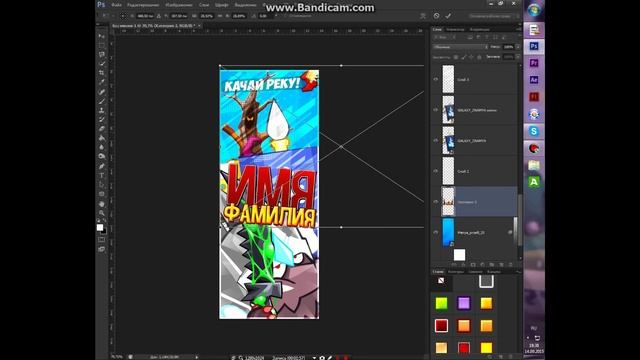Screen dimensions: 640x360
Task: Select the Paint Bucket tool
Action: [102, 138]
